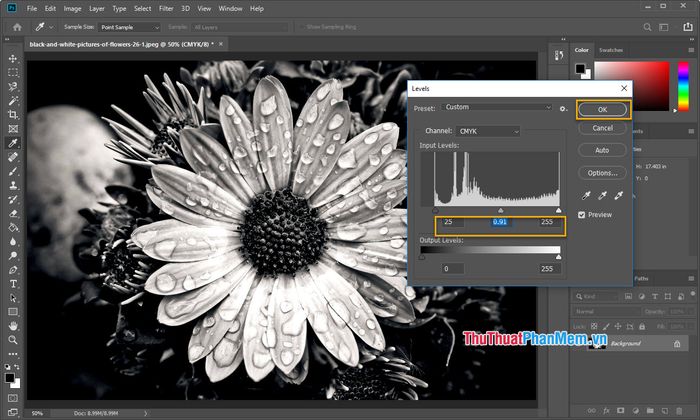Select the Clone Stamp tool
The image size is (700, 420).
coord(13,185)
